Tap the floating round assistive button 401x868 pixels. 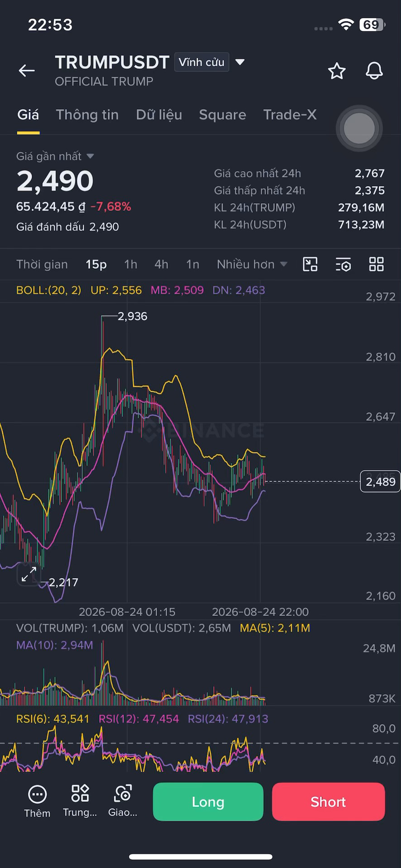click(359, 128)
